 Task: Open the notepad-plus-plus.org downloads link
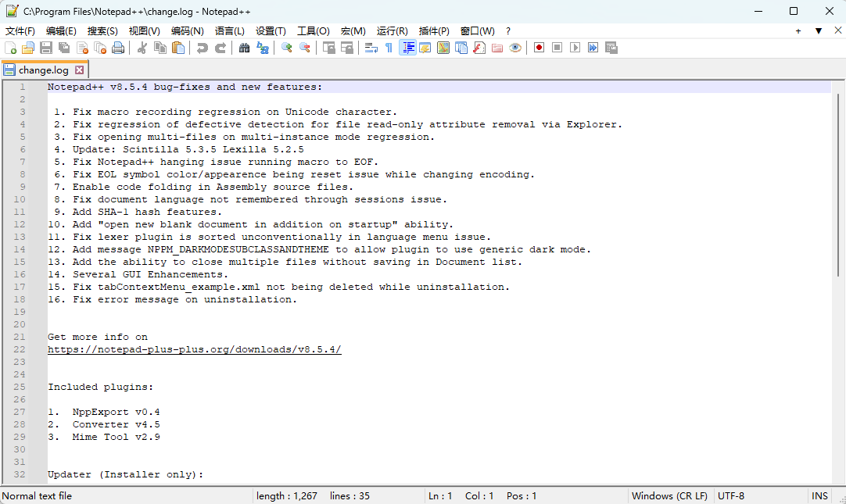coord(194,349)
